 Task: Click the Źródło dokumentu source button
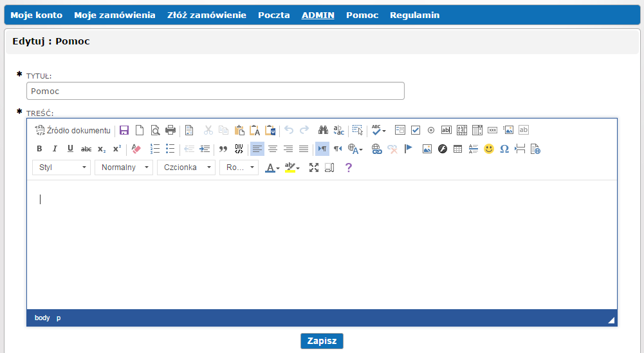(x=73, y=130)
